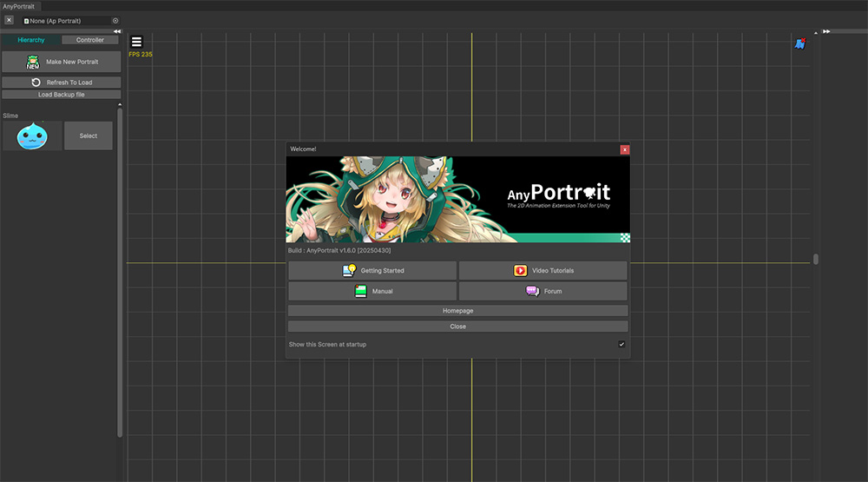Switch to the Controller tab
This screenshot has width=868, height=482.
tap(90, 40)
